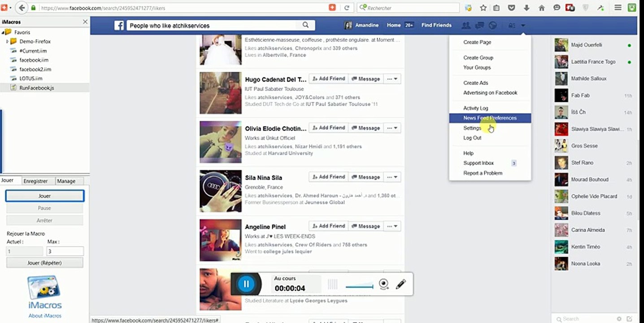Open the friend requests icon
The image size is (644, 323).
[x=466, y=26]
